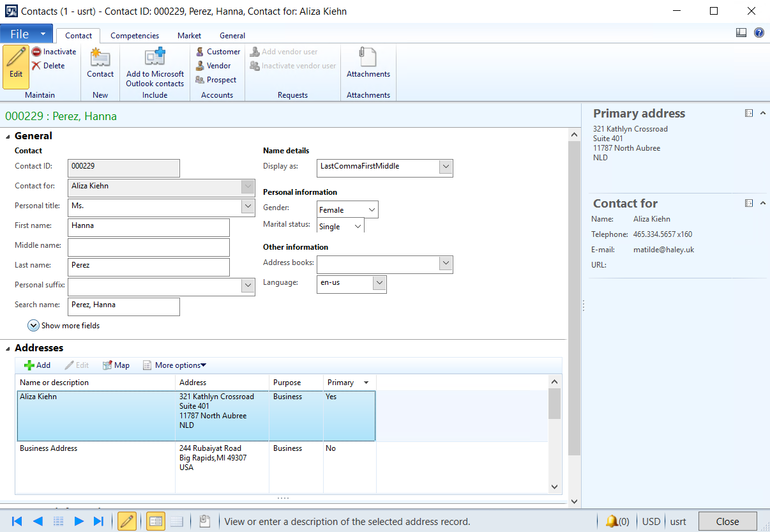
Task: Open the Address books dropdown
Action: [446, 264]
